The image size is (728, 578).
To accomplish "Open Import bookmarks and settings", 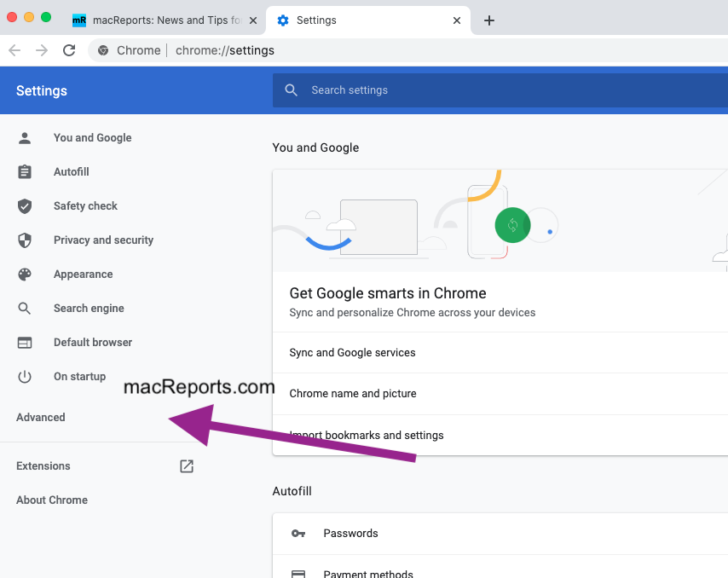I will [x=500, y=435].
